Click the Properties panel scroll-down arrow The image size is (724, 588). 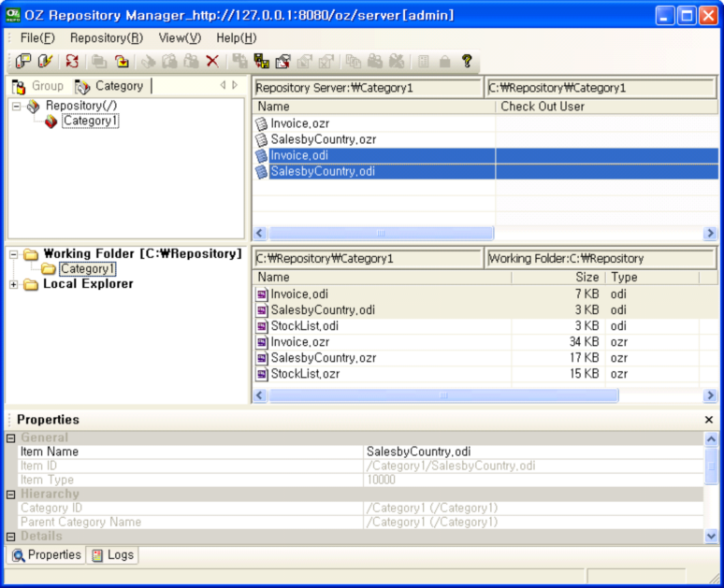click(711, 537)
